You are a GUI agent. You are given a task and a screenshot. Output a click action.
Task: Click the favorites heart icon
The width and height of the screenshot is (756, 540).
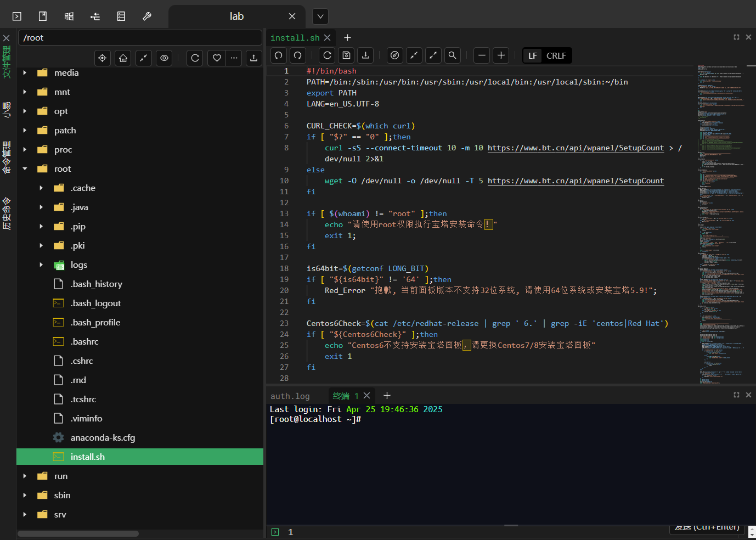217,58
